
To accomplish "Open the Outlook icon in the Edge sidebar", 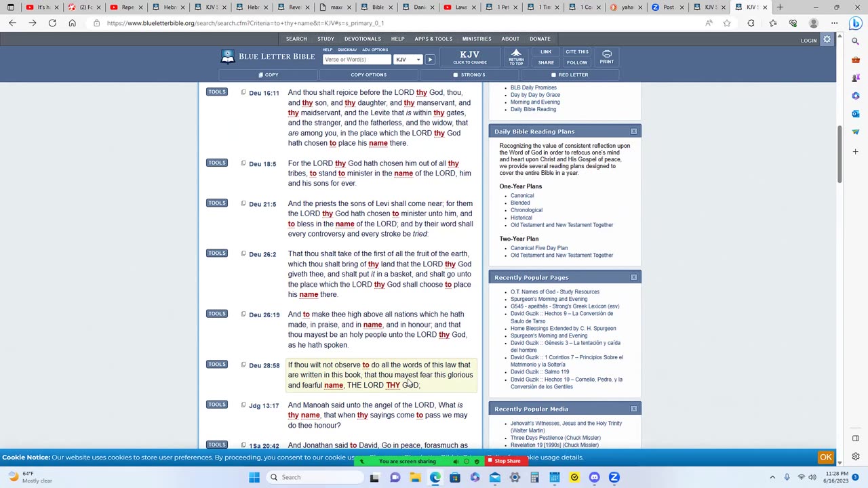I will [x=856, y=114].
